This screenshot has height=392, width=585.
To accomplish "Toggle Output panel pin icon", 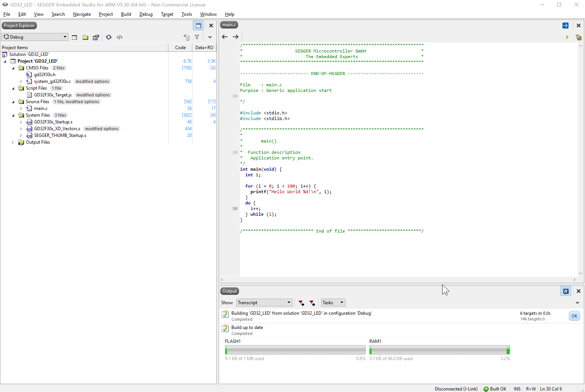I will tap(566, 291).
